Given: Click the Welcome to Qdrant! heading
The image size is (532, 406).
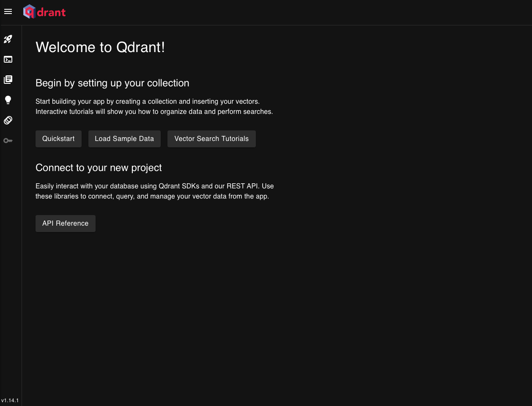Looking at the screenshot, I should click(x=100, y=47).
